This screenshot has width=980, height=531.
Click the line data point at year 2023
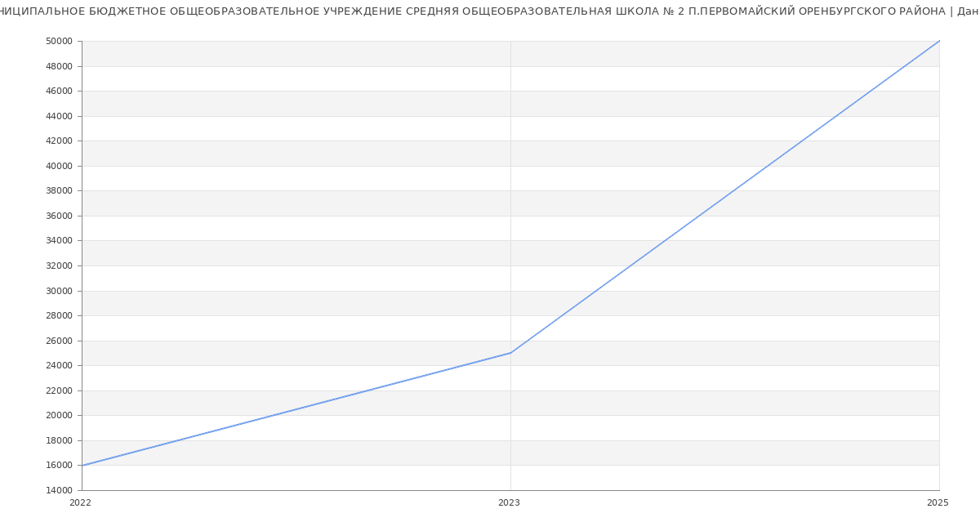510,353
